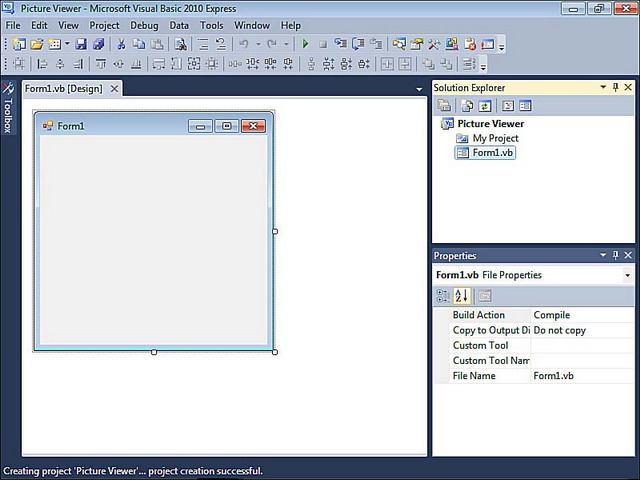Viewport: 640px width, 480px height.
Task: Click the Align Rights layout icon
Action: pos(78,64)
